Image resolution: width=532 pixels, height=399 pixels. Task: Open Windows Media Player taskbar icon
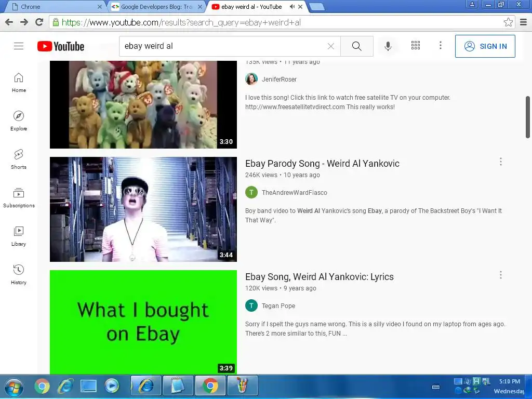click(x=112, y=386)
